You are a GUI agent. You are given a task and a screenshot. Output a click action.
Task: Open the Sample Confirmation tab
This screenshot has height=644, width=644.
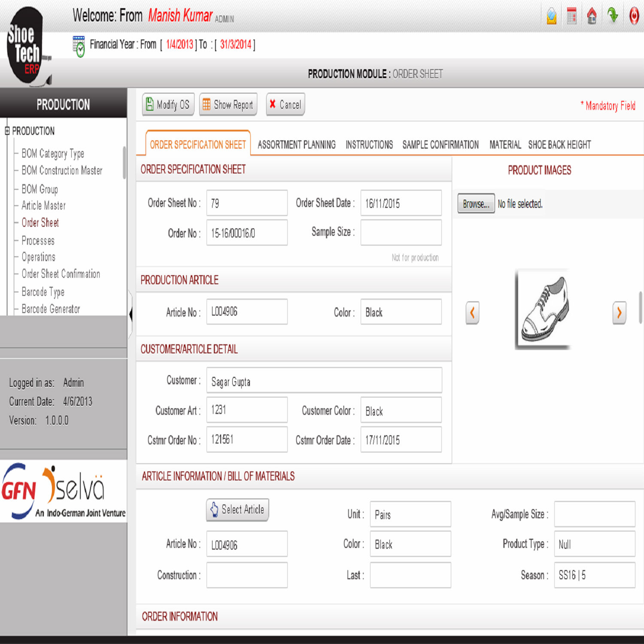(440, 145)
